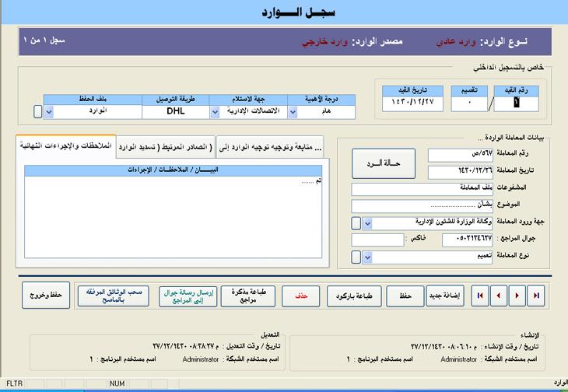Click the فاكس fax field
Image resolution: width=568 pixels, height=392 pixels.
point(378,240)
